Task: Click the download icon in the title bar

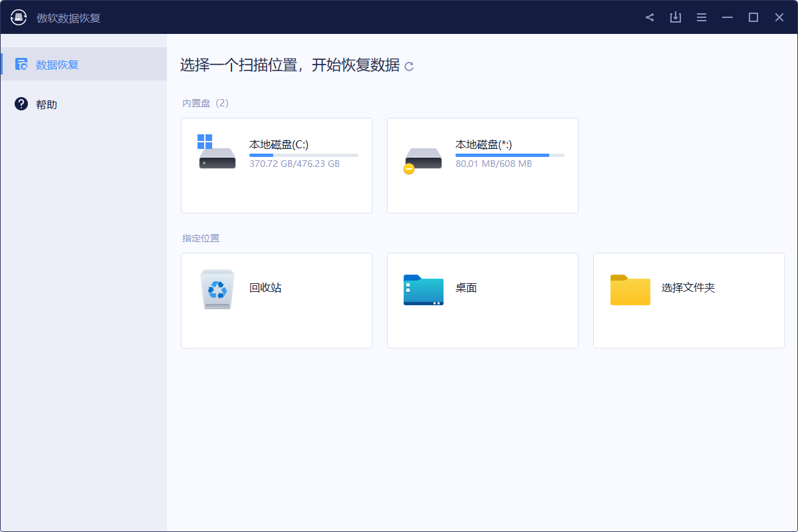Action: click(x=676, y=17)
